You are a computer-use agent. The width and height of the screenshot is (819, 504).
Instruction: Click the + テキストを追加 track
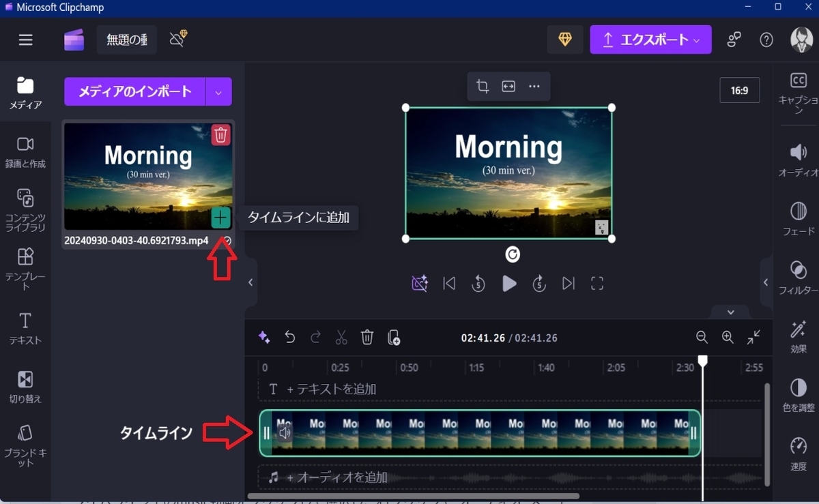[510, 389]
